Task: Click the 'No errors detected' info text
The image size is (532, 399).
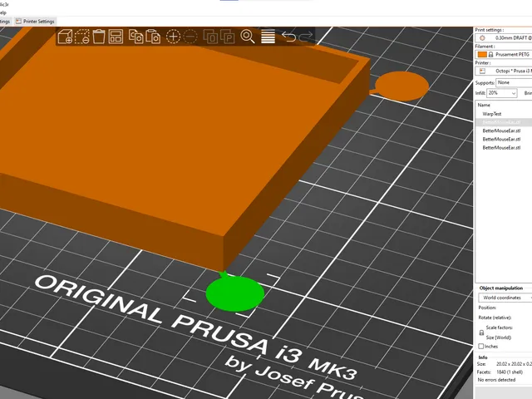Action: tap(496, 380)
